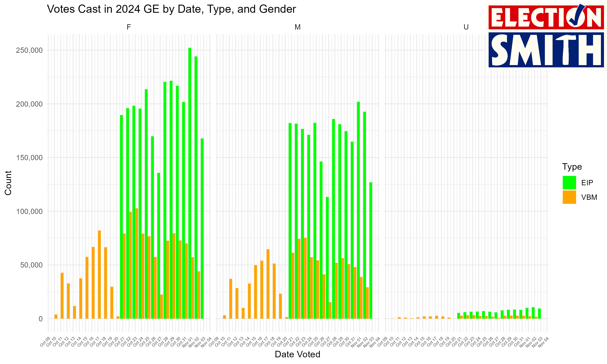
Task: Select the M facet panel header
Action: (297, 27)
